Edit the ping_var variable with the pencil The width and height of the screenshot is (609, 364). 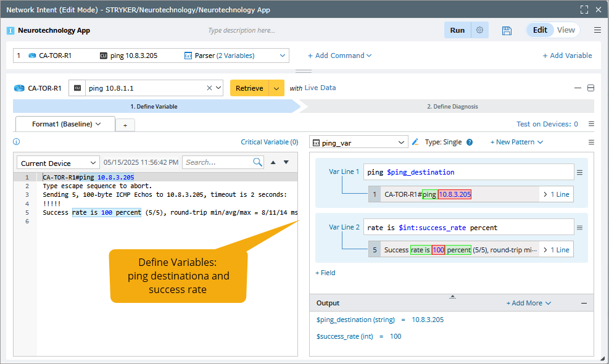(415, 142)
